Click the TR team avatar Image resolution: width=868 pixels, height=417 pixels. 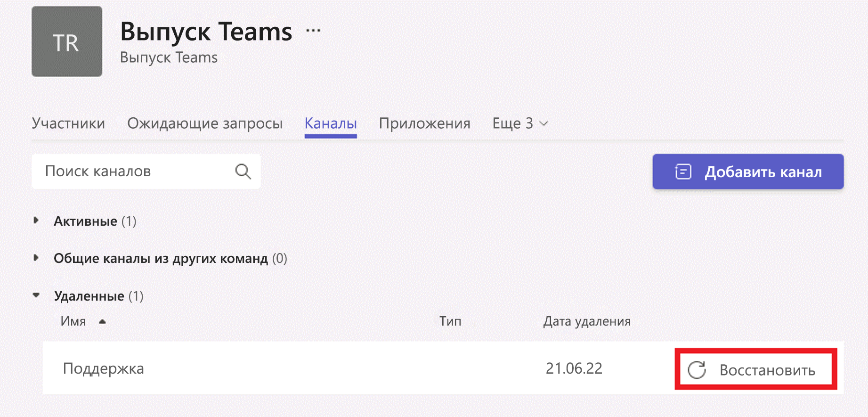[x=67, y=41]
